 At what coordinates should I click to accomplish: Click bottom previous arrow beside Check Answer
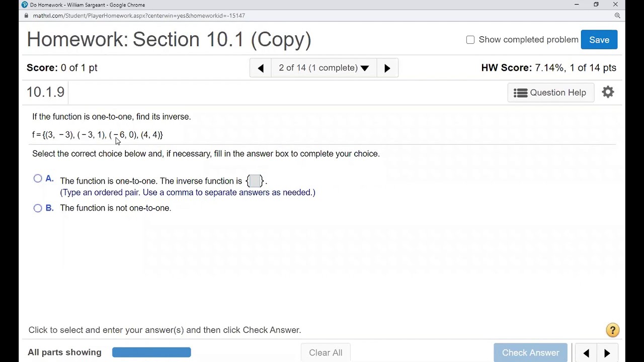(x=586, y=353)
